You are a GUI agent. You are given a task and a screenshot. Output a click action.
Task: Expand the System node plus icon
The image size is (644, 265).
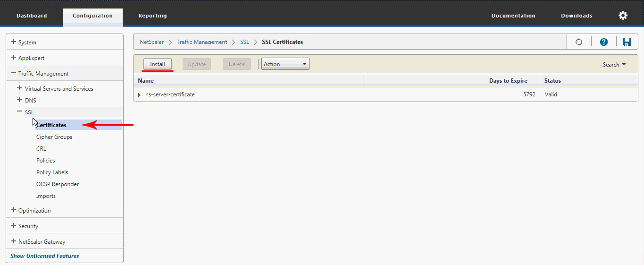(14, 42)
